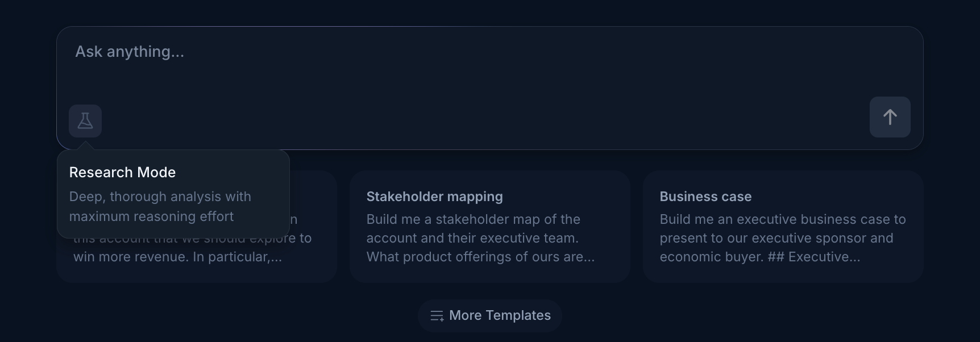Click the Stakeholder mapping card title

click(x=434, y=197)
